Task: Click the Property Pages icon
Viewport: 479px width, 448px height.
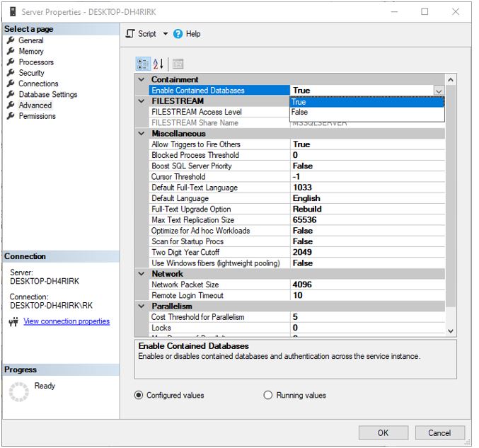Action: (178, 64)
